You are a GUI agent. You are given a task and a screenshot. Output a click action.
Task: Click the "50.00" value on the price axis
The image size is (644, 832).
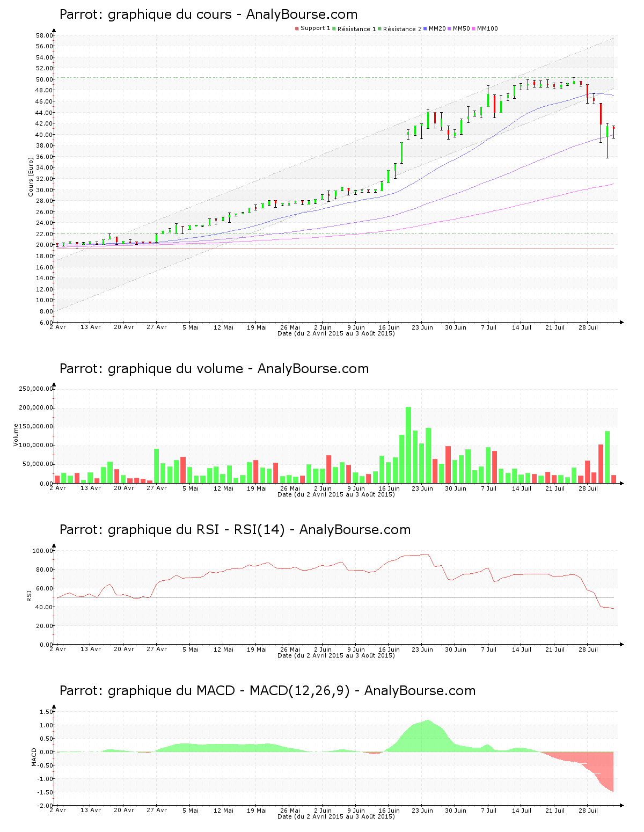click(45, 79)
